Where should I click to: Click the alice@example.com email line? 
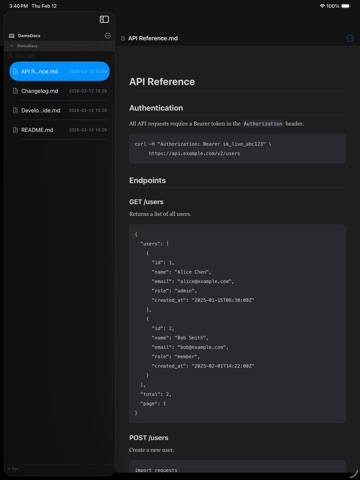(193, 281)
